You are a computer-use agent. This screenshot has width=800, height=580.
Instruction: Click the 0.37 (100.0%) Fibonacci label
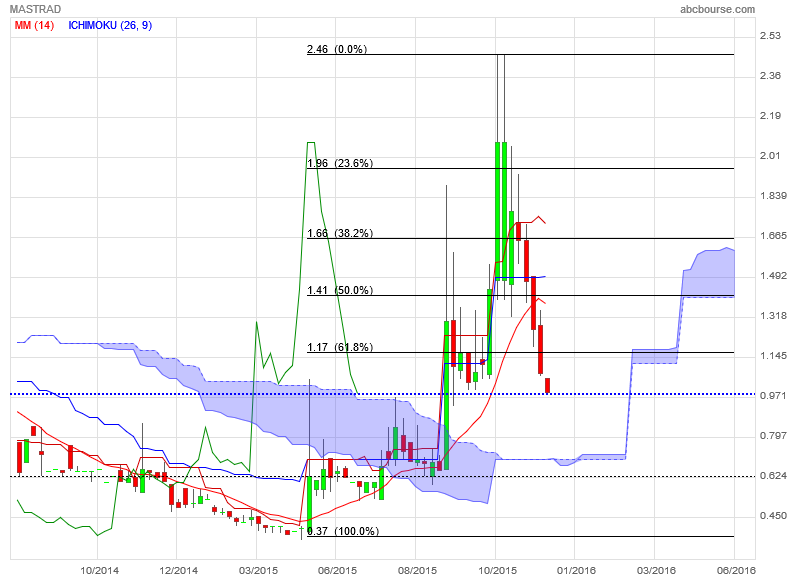[x=343, y=531]
